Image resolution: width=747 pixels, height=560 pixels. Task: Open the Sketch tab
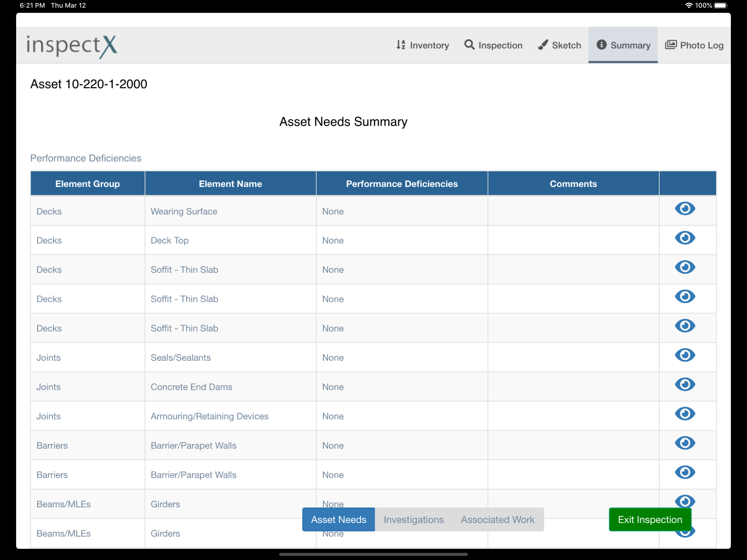click(x=559, y=45)
